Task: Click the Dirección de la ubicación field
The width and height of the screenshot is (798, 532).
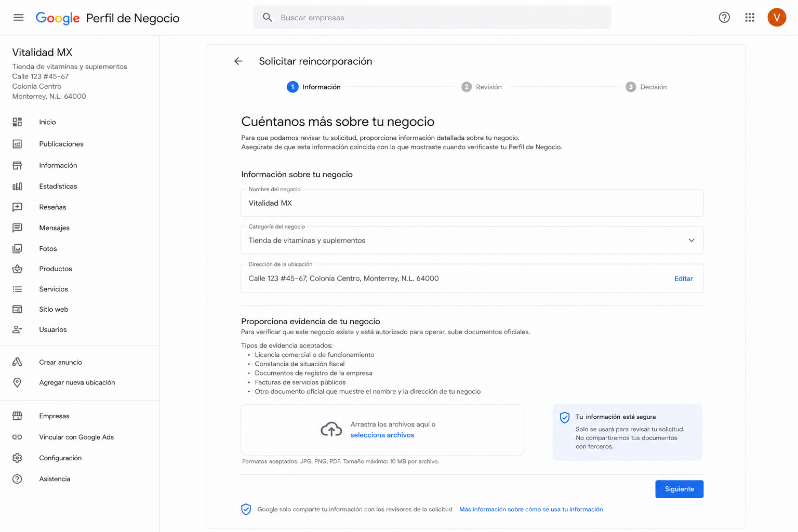Action: [472, 278]
